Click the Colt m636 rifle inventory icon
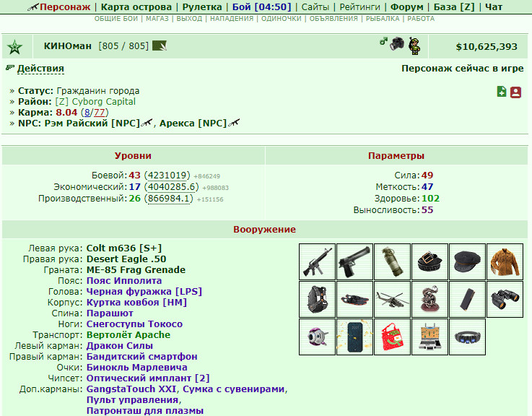532x416 pixels. (317, 262)
